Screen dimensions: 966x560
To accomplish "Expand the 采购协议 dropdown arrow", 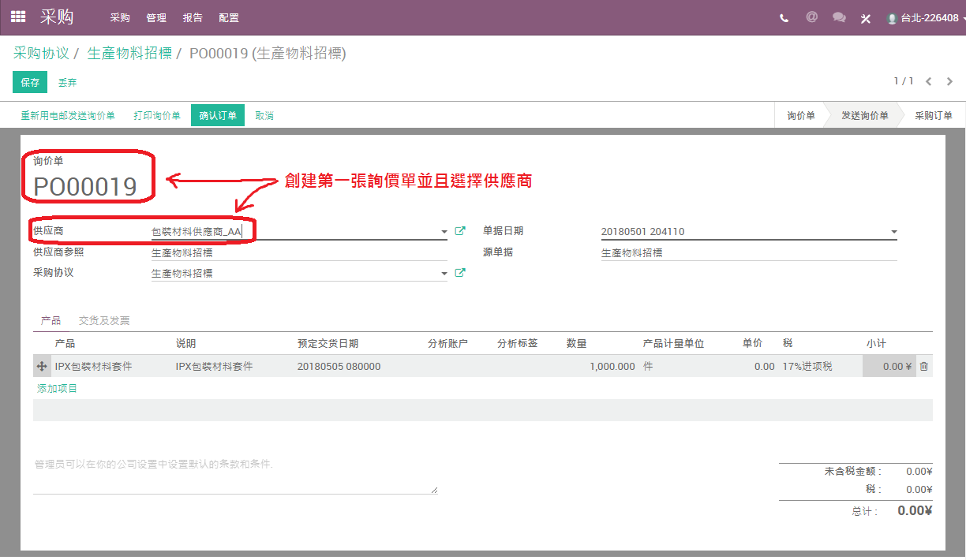I will click(x=444, y=274).
